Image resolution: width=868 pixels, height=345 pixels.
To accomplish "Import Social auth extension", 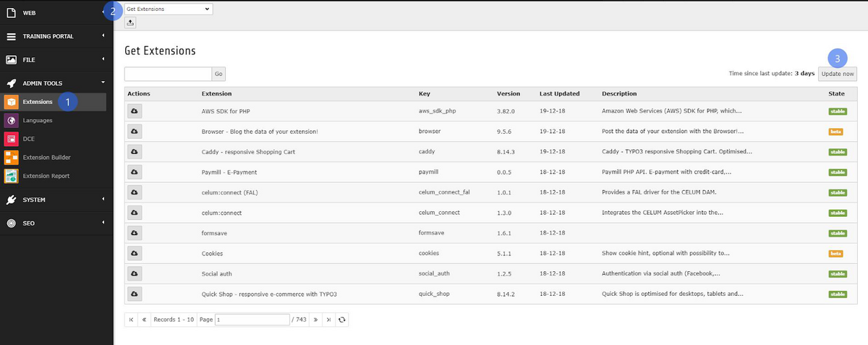I will pyautogui.click(x=135, y=273).
